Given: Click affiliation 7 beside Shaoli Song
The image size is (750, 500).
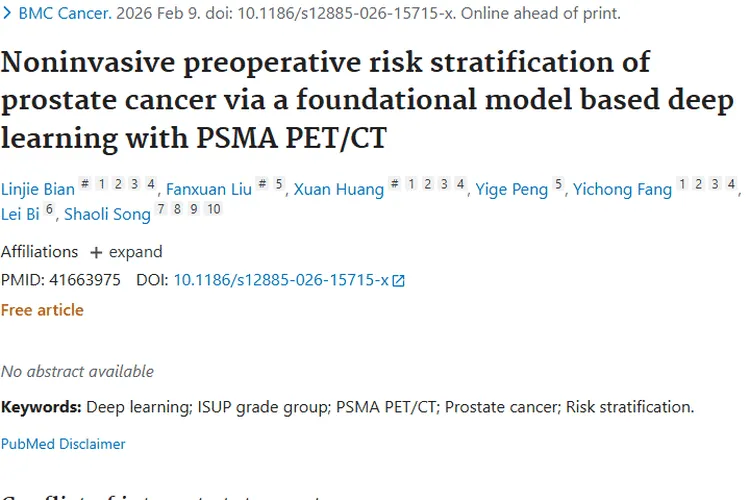Looking at the screenshot, I should (x=160, y=209).
